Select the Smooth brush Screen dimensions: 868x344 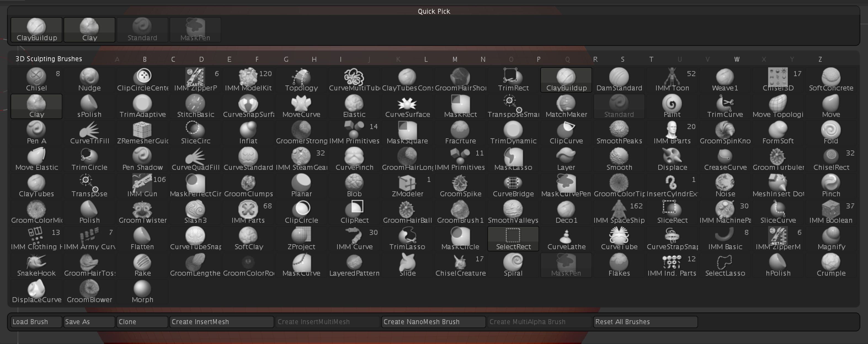pos(619,159)
